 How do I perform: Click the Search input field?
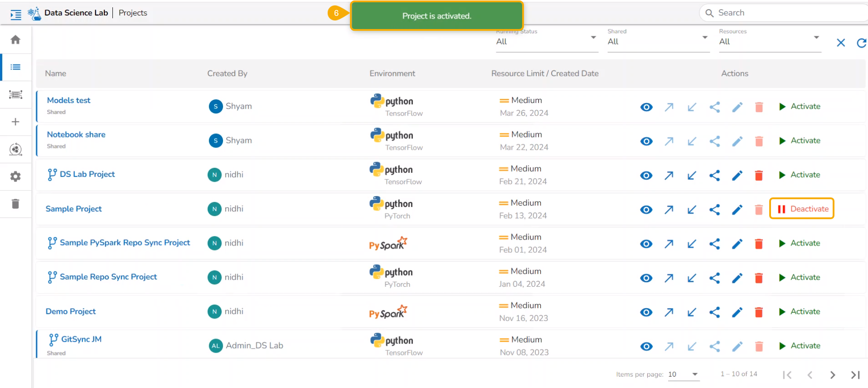(789, 13)
